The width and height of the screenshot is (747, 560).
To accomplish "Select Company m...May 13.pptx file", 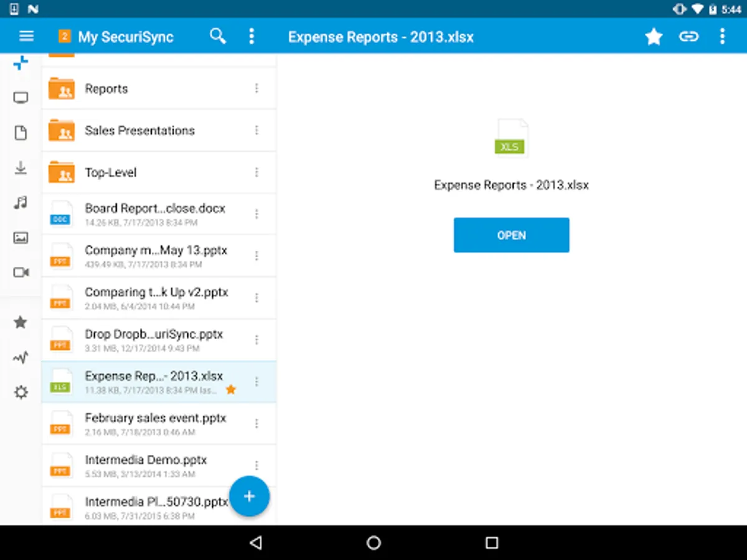I will pyautogui.click(x=159, y=256).
